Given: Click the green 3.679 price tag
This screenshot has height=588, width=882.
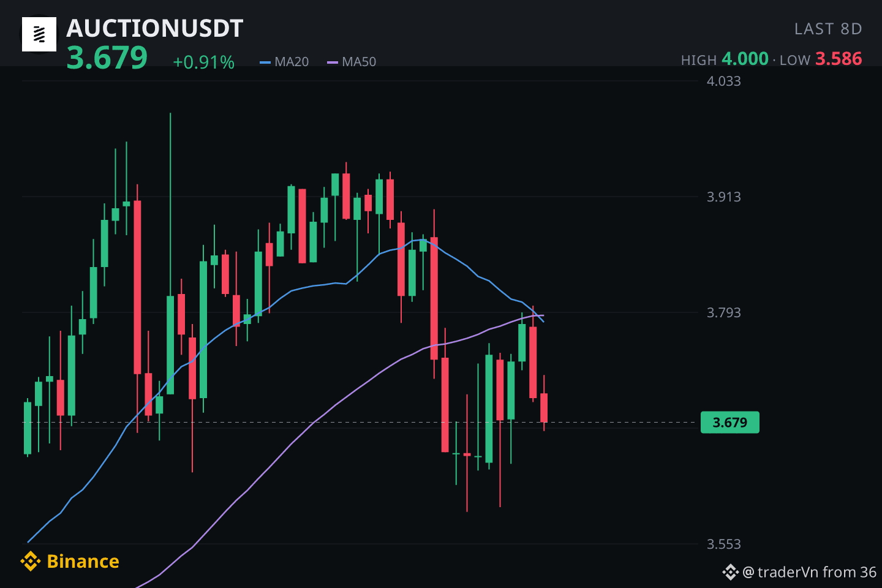Looking at the screenshot, I should click(730, 423).
